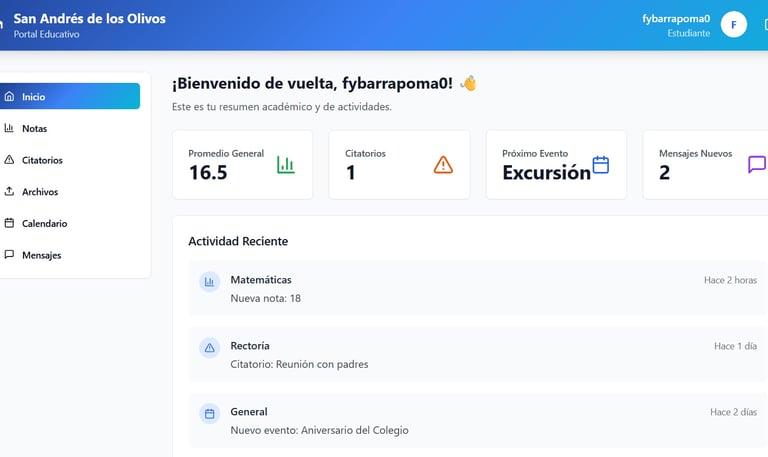Click the triangle icon in Rectoría activity
The height and width of the screenshot is (457, 768).
click(210, 348)
